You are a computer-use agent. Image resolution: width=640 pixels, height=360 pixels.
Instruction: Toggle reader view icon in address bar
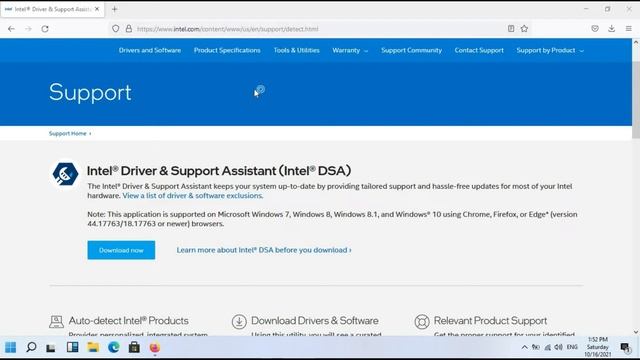tap(511, 29)
